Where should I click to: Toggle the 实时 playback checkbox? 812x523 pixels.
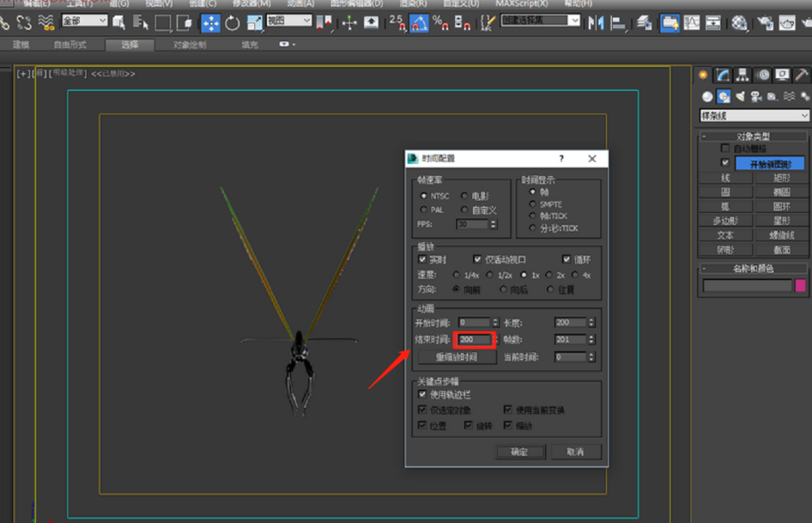(423, 259)
